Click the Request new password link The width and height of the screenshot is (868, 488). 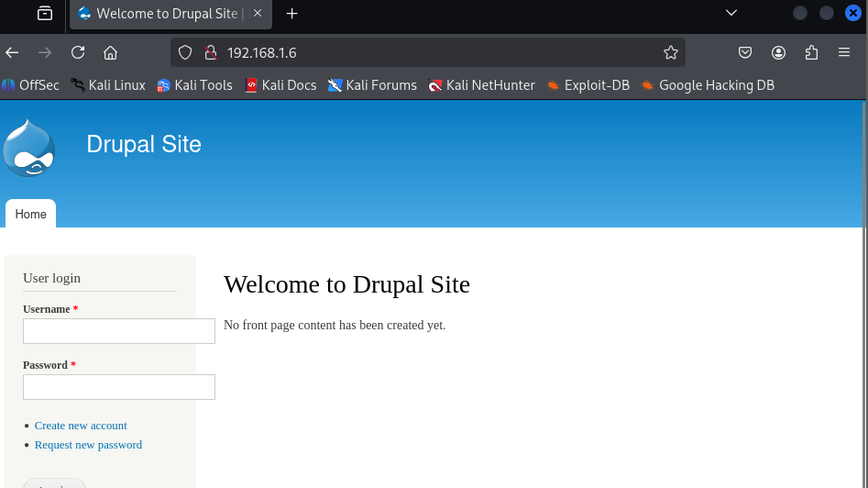tap(88, 445)
